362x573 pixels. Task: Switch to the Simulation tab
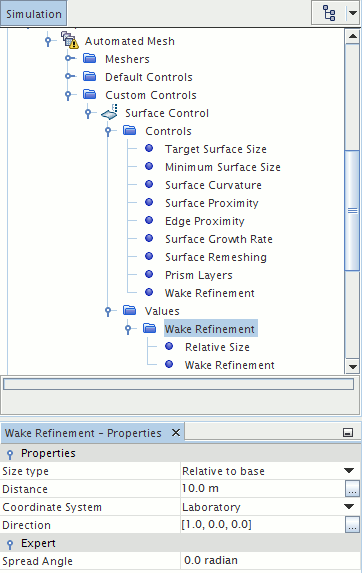click(34, 14)
